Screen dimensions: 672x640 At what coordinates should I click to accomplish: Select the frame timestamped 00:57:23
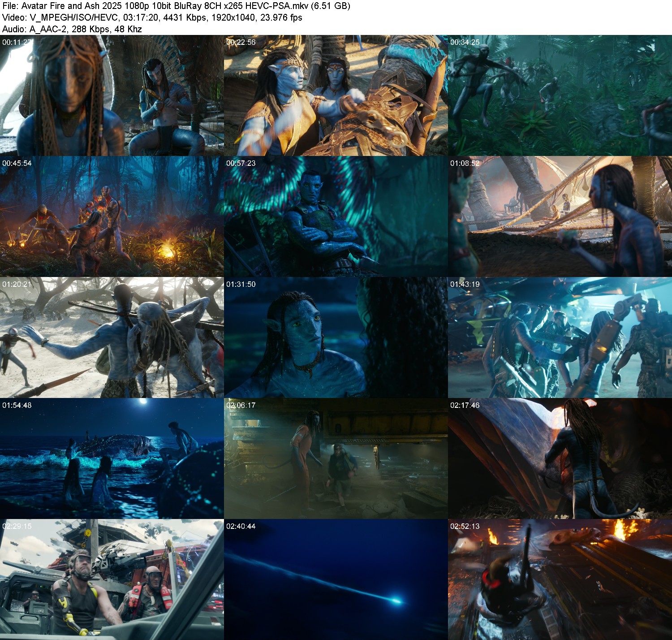pos(336,216)
